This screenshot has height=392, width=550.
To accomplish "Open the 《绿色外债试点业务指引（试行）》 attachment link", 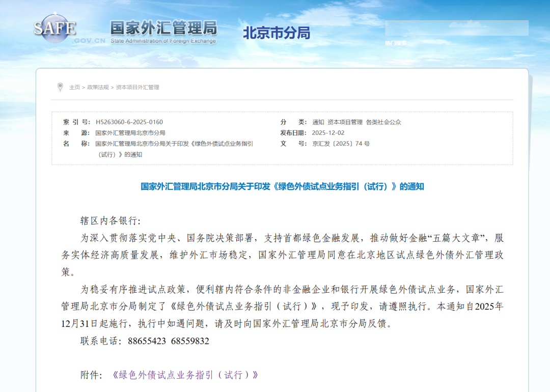I will pyautogui.click(x=185, y=375).
